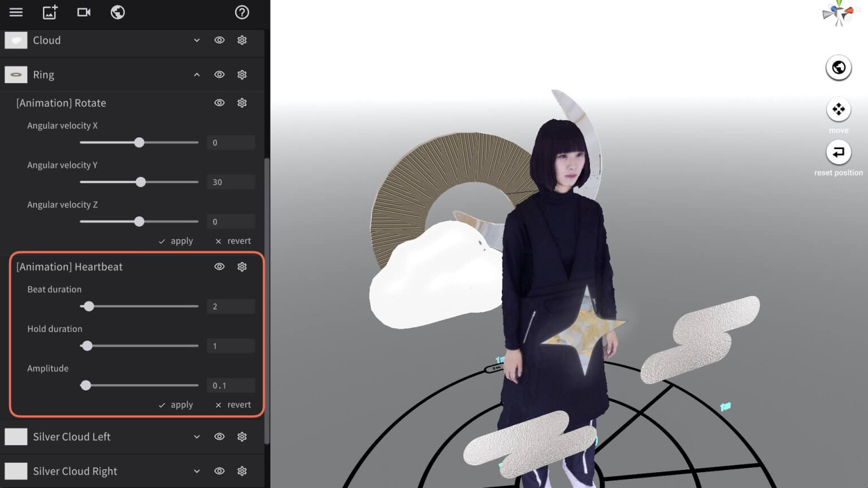Screen dimensions: 868x488
Task: Select the move tool on the right panel
Action: click(839, 109)
